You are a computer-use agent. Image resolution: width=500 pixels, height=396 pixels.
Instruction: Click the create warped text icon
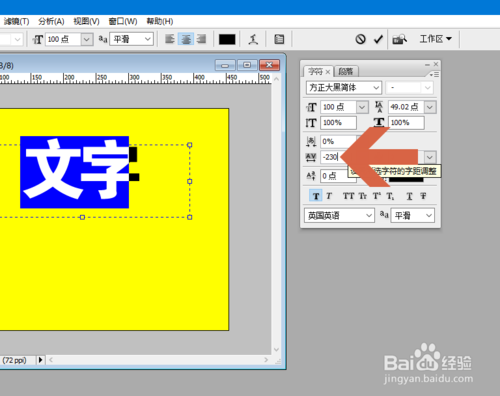click(x=253, y=39)
